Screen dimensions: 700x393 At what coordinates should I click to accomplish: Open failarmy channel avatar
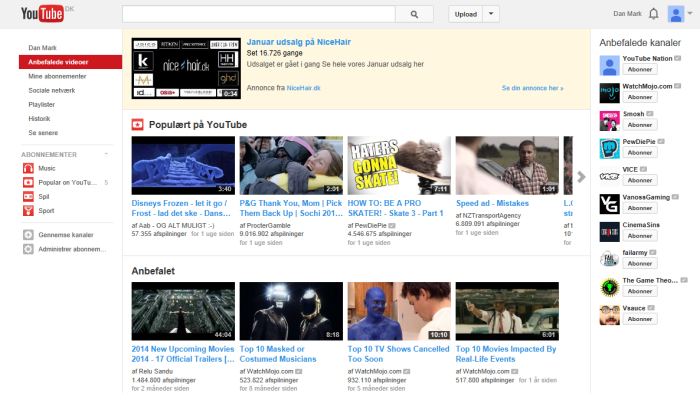pos(609,259)
